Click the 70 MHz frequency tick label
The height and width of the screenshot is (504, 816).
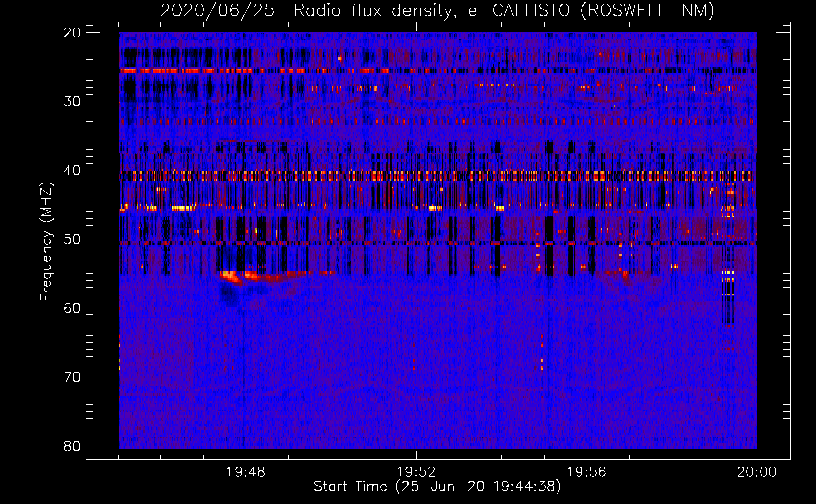[72, 377]
